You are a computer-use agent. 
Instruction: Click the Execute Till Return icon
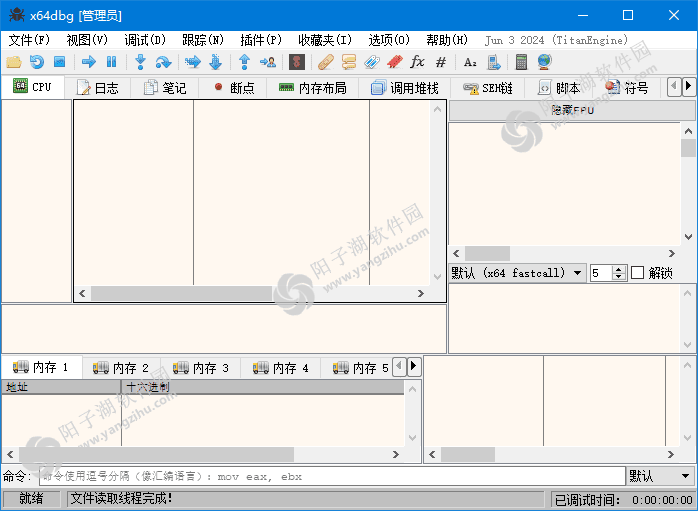click(x=244, y=62)
